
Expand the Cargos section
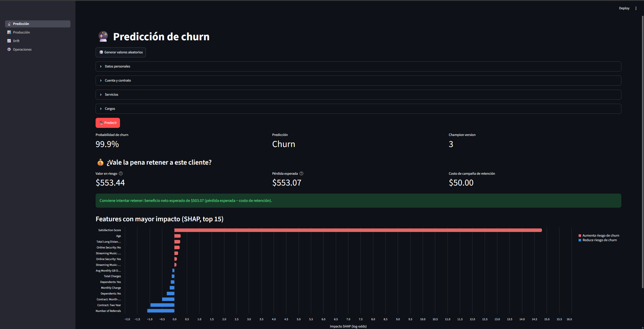pyautogui.click(x=358, y=109)
